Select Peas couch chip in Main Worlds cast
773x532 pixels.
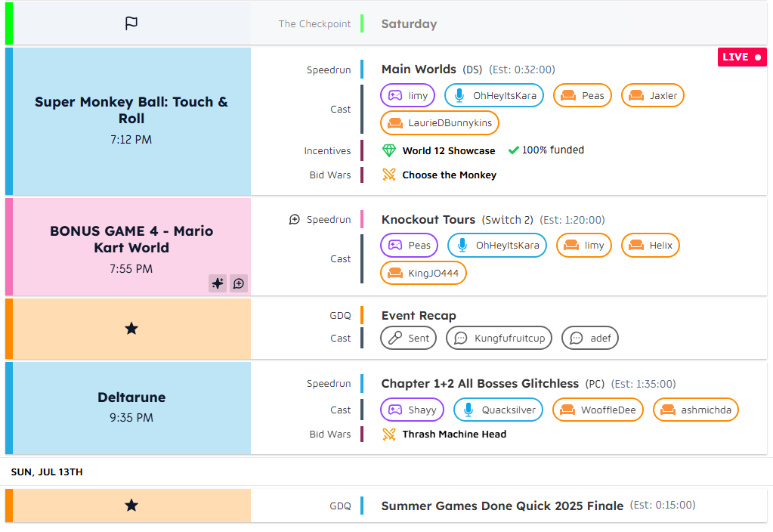coord(583,95)
